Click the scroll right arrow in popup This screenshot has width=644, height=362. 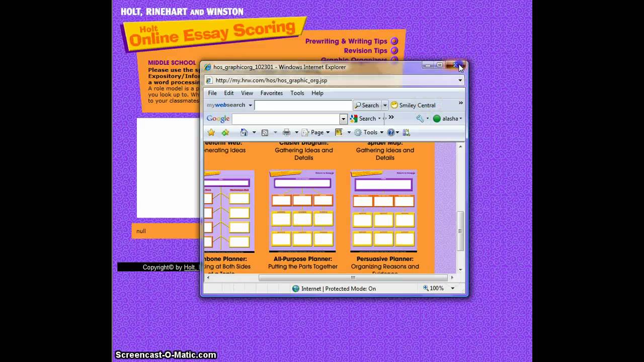coord(452,278)
